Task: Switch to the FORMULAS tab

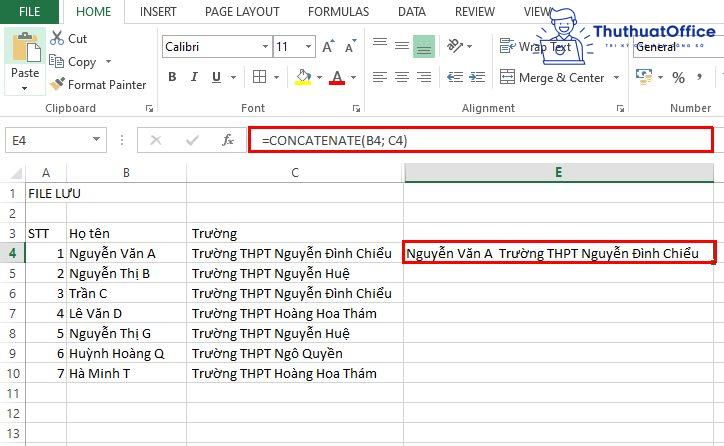Action: click(x=338, y=12)
